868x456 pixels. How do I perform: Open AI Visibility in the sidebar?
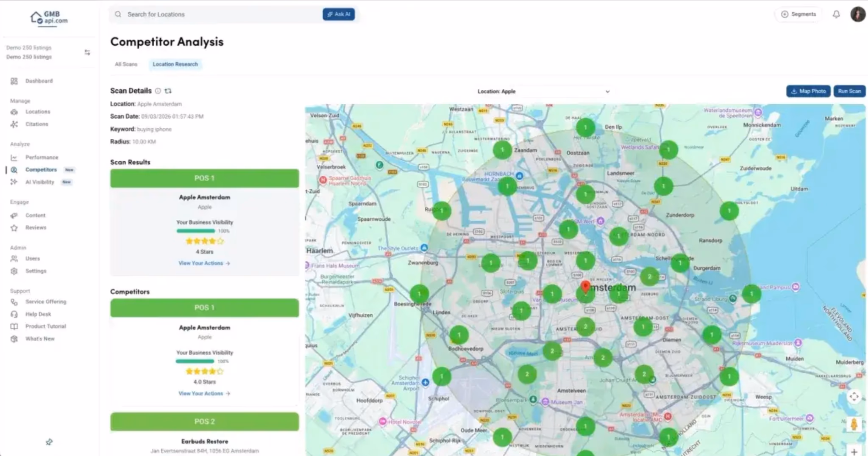point(40,182)
